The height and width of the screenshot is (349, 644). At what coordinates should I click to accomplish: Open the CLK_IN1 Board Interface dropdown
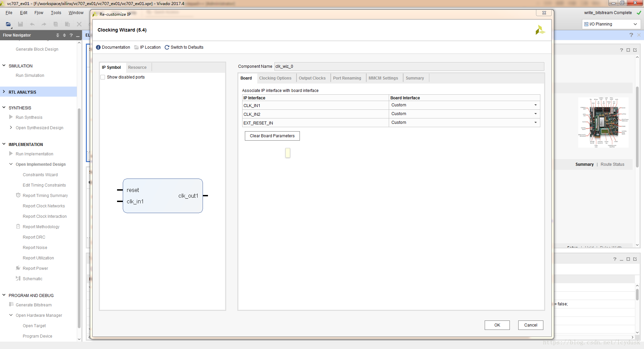click(x=536, y=105)
